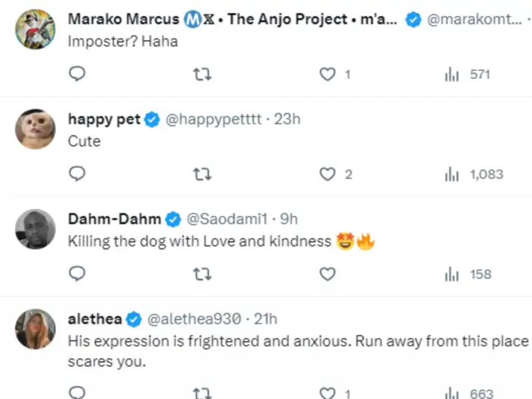Viewport: 532px width, 399px height.
Task: Reply to happy pet's "Cute" comment
Action: point(77,174)
